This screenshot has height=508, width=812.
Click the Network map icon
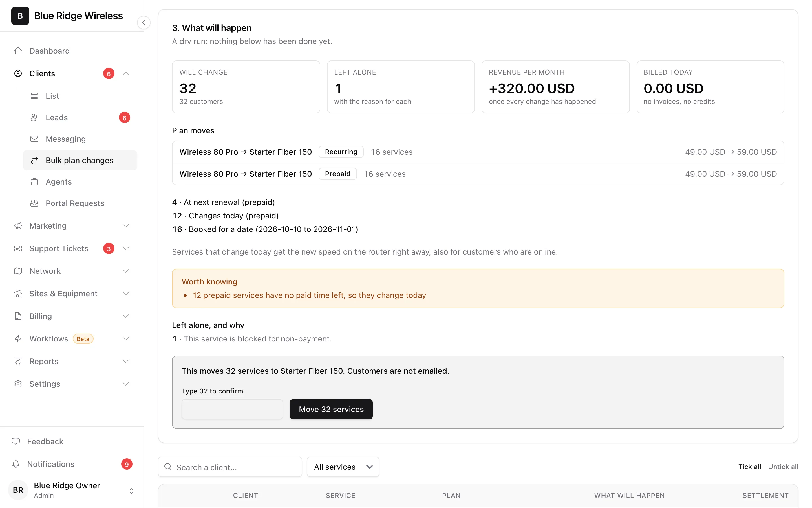coord(18,271)
